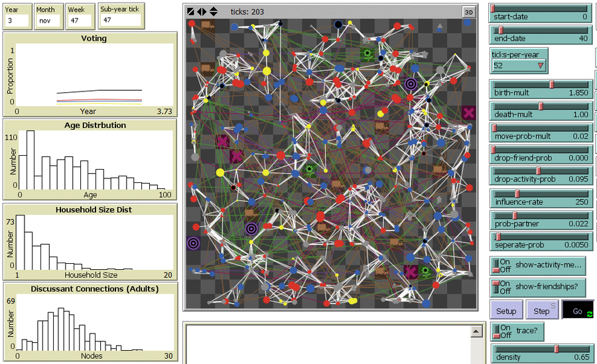Click the Year monitor value
This screenshot has height=364, width=597.
tap(17, 21)
